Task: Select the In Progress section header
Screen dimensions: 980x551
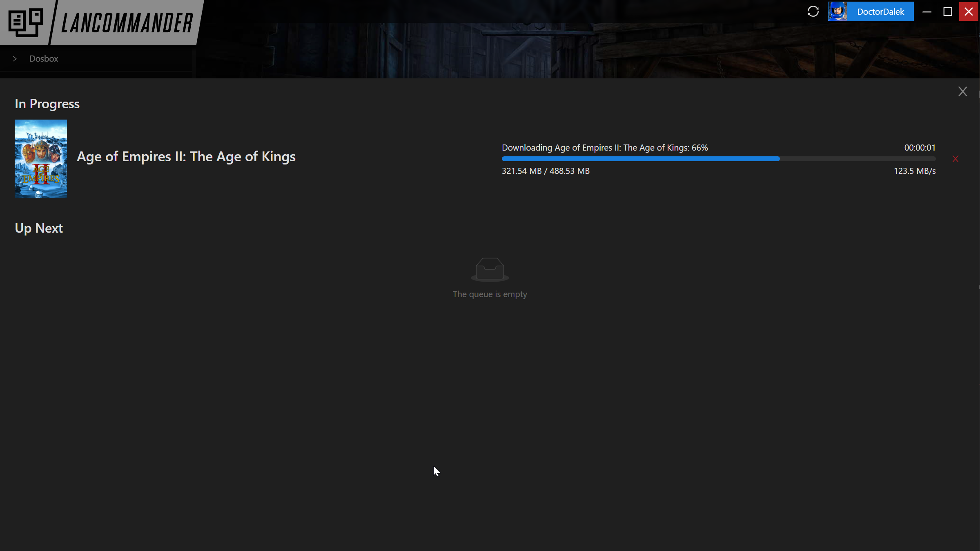Action: [47, 103]
